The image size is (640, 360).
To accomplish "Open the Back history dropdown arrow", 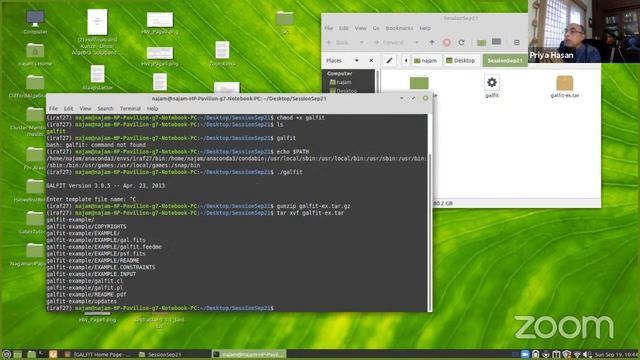I will pyautogui.click(x=361, y=42).
